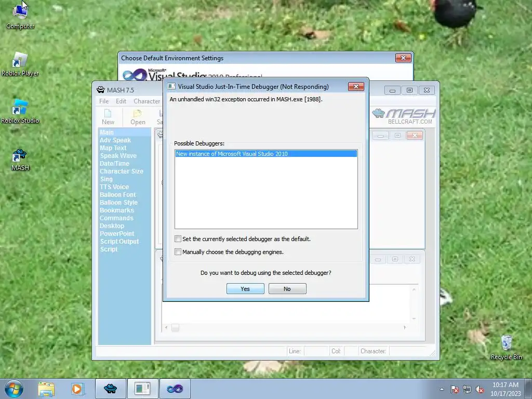Screen dimensions: 532x399
Task: Click the script scrollbar right arrow
Action: [405, 327]
